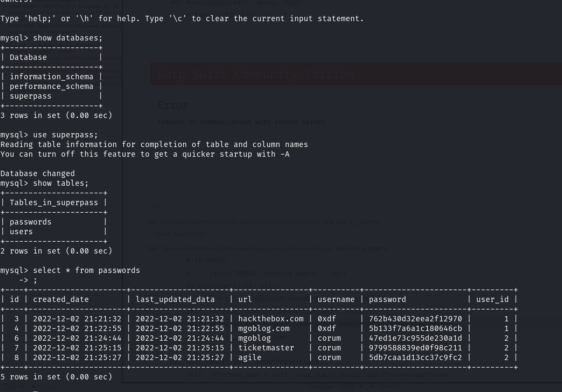Click the ">>>" console prompt in the traceback
Viewport: 562px width, 392px height.
tap(156, 206)
